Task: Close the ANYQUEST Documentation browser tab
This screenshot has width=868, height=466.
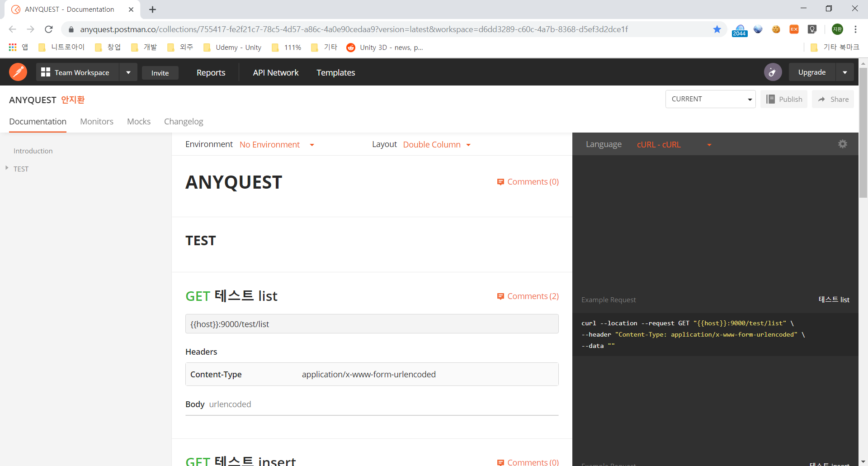Action: click(x=131, y=10)
